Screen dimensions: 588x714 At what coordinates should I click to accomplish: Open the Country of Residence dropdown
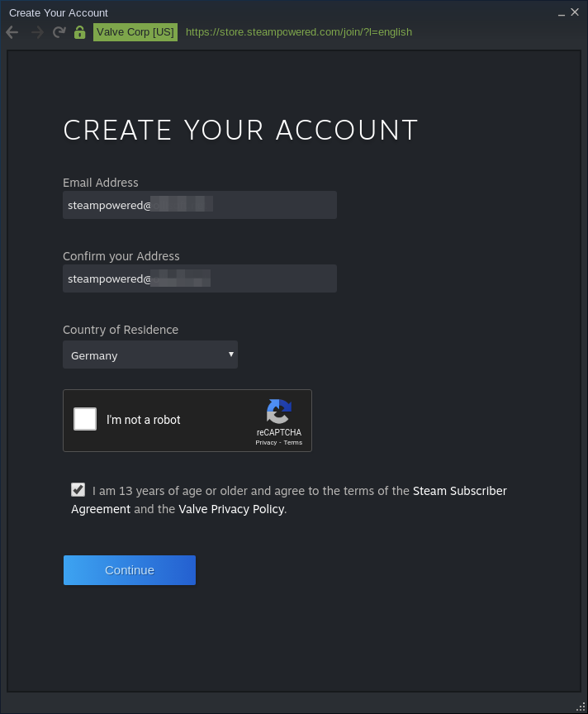(x=150, y=355)
